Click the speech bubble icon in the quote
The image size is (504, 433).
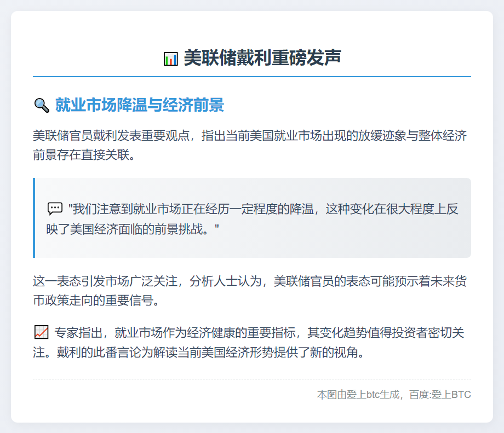55,209
